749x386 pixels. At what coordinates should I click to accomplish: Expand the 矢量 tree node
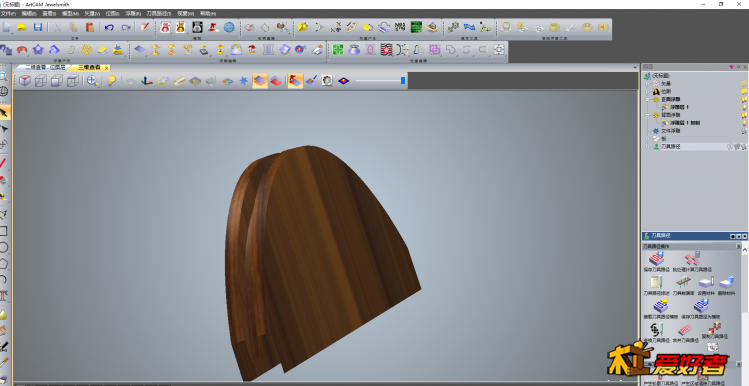point(648,84)
